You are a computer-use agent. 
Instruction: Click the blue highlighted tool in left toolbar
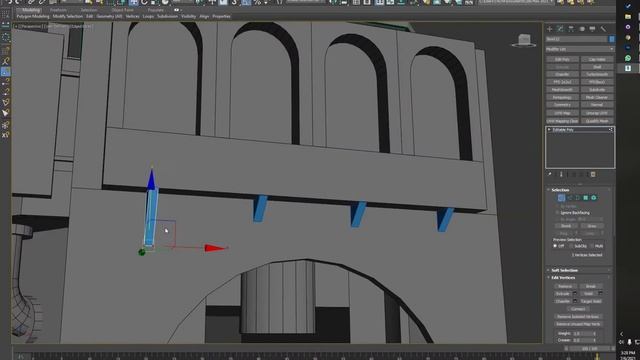tap(5, 72)
